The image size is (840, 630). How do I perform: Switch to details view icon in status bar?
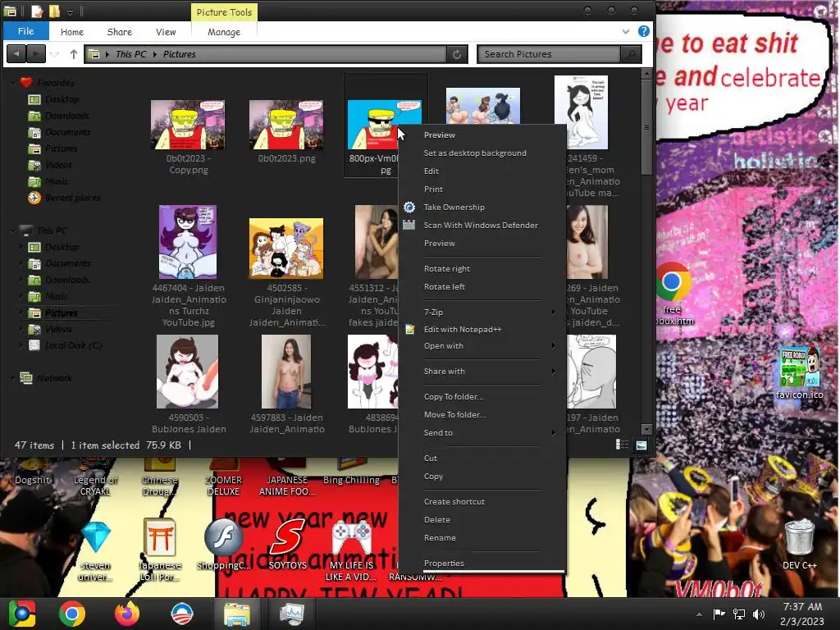[622, 445]
